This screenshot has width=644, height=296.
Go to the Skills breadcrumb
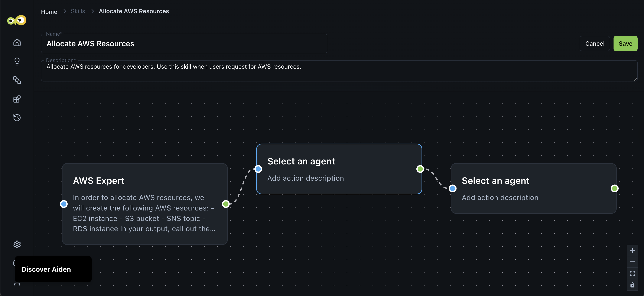tap(78, 11)
